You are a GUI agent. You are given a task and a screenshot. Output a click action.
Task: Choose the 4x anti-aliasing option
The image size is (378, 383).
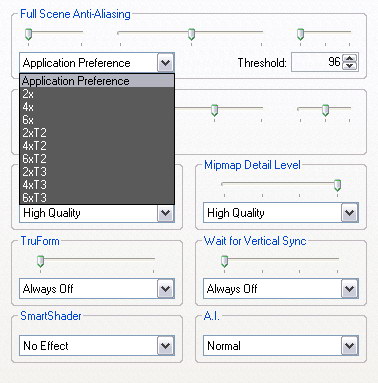pos(97,107)
